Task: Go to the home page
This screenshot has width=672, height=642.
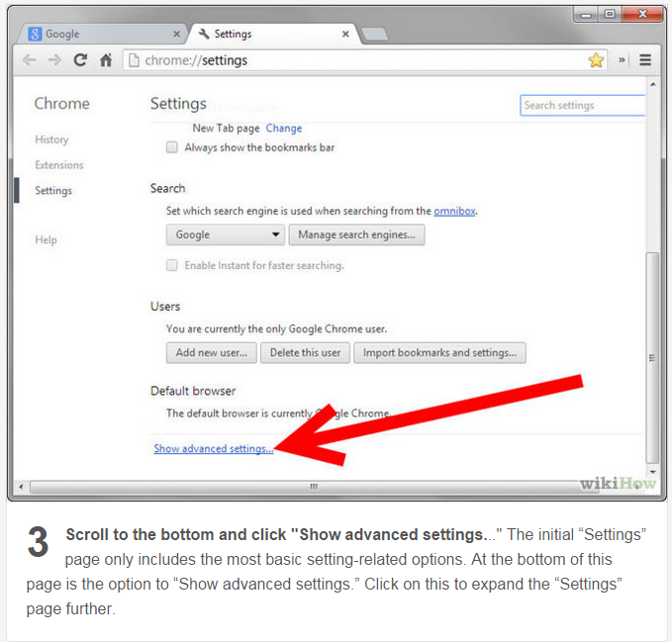Action: tap(106, 60)
